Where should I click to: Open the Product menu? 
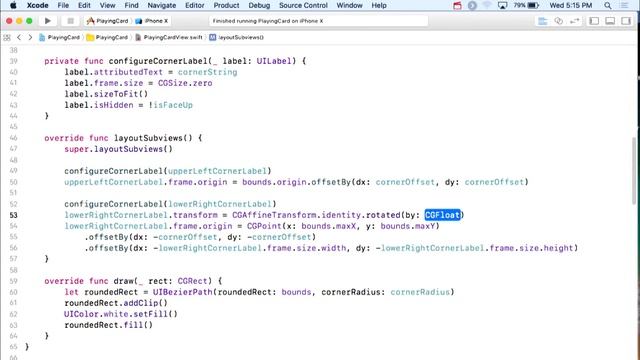(227, 5)
